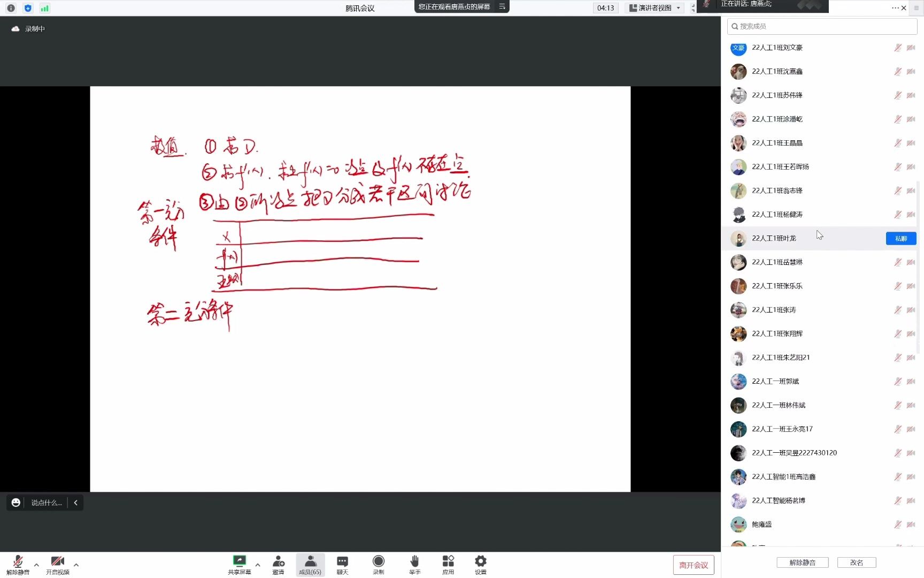Click the speaker mic icon next to 正在讲话
Image resolution: width=924 pixels, height=578 pixels.
pos(706,4)
